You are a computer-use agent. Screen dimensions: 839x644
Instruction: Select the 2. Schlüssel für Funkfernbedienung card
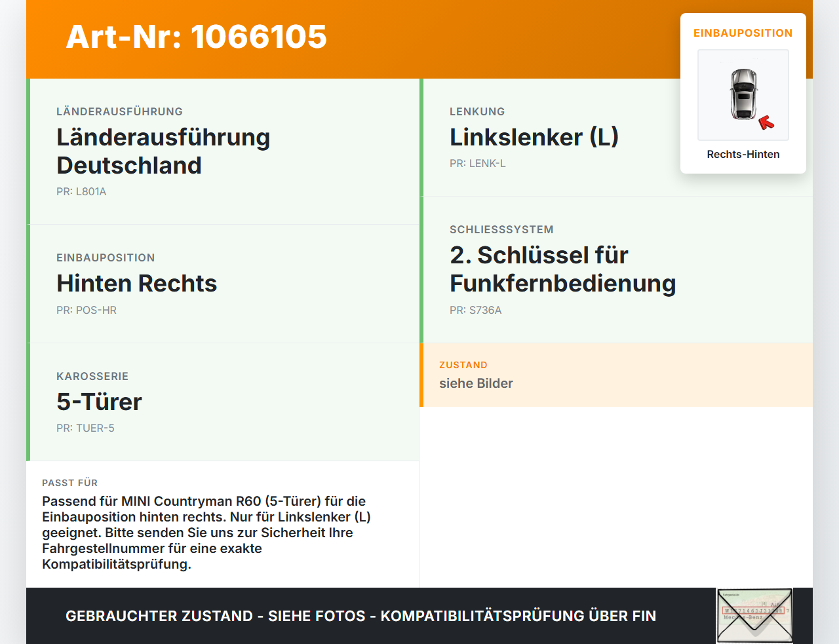(x=616, y=270)
